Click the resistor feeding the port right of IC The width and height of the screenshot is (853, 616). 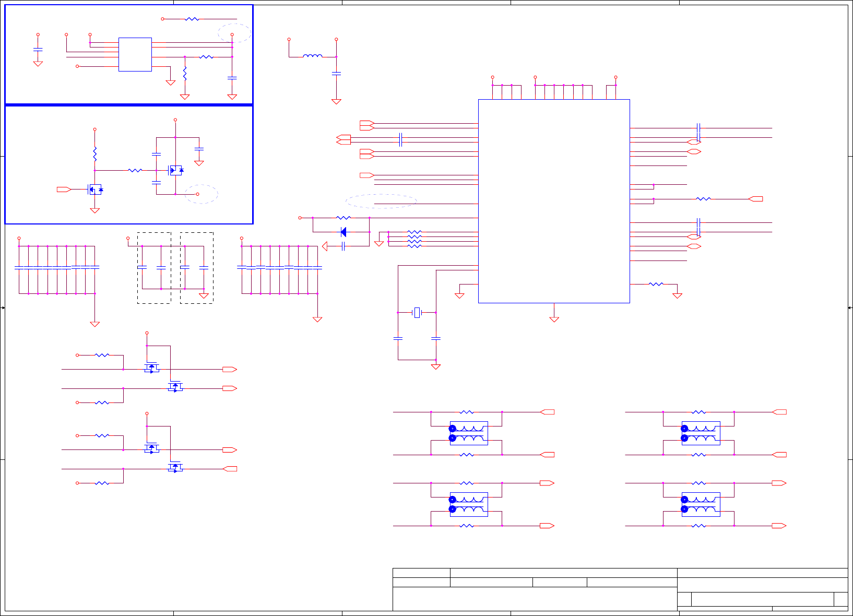[703, 199]
